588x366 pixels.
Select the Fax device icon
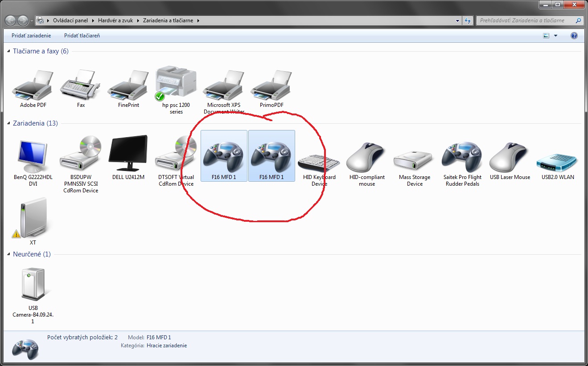pyautogui.click(x=81, y=85)
